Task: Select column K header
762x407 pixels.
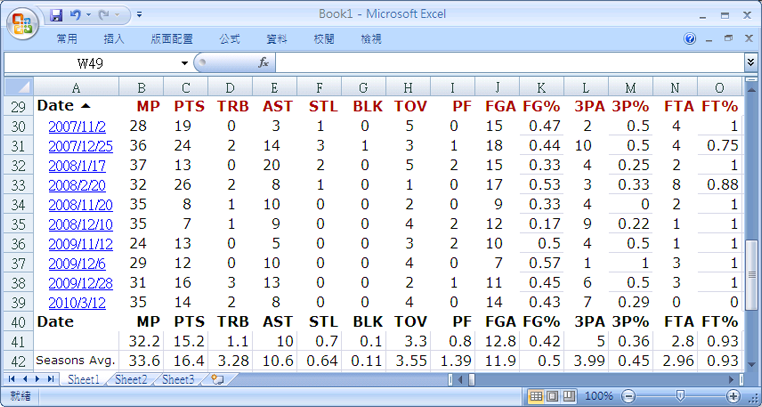Action: [541, 87]
